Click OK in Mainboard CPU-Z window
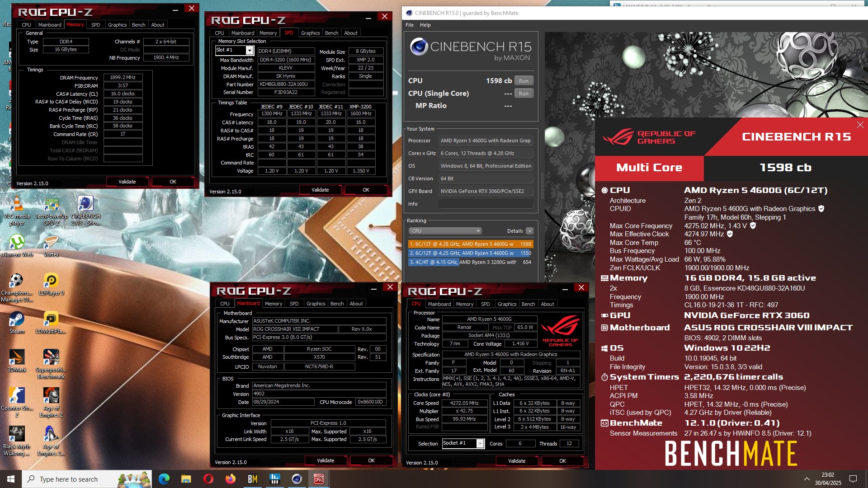The image size is (868, 488). (371, 460)
